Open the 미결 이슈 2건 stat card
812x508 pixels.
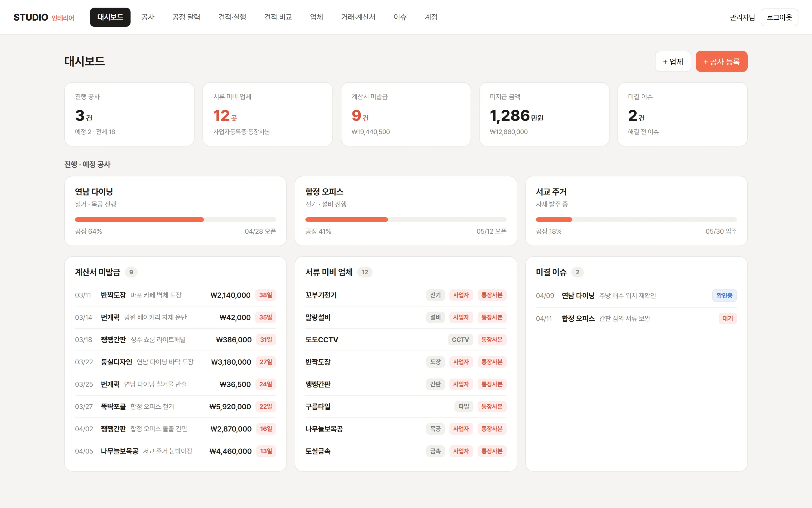click(x=682, y=114)
